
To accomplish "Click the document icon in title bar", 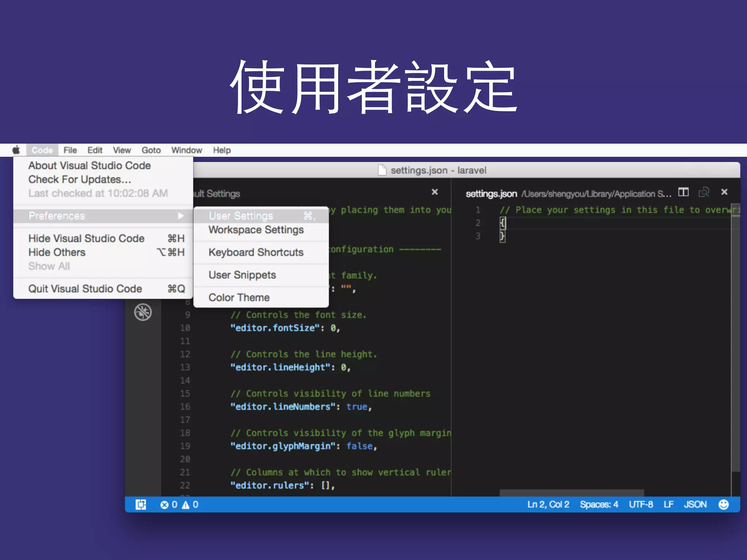I will pos(382,170).
